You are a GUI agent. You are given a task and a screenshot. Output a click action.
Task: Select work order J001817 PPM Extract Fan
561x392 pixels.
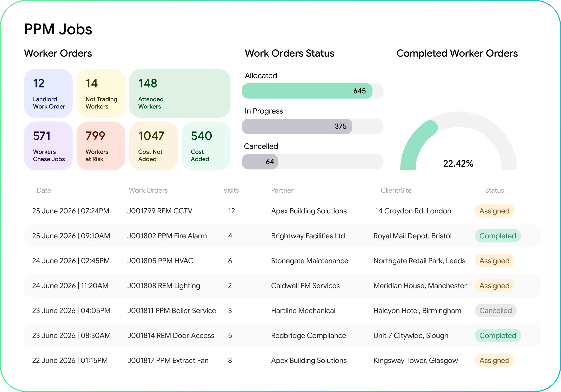(168, 360)
